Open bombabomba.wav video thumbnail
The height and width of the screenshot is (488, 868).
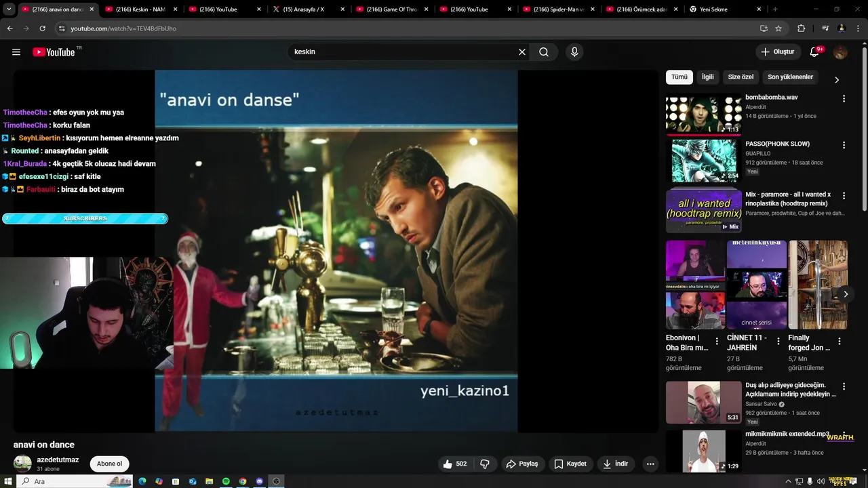[x=703, y=114]
